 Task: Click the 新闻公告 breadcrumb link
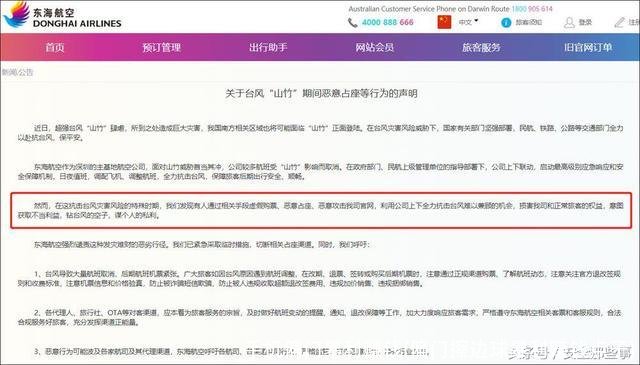[x=17, y=72]
